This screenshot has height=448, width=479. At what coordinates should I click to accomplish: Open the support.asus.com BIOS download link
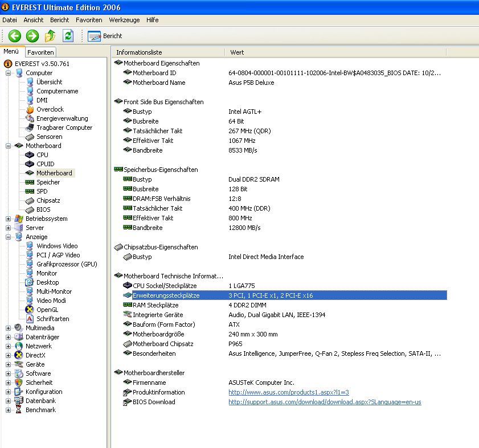pyautogui.click(x=325, y=402)
